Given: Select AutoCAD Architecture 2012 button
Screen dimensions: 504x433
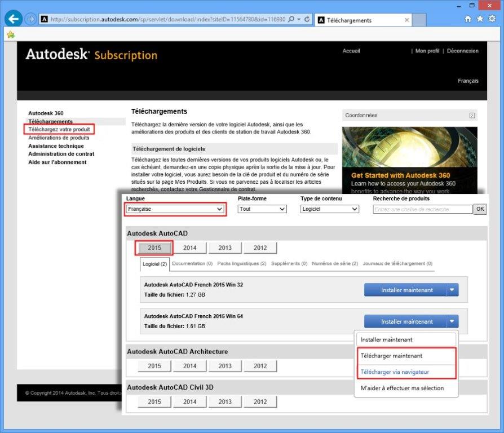Looking at the screenshot, I should 260,366.
